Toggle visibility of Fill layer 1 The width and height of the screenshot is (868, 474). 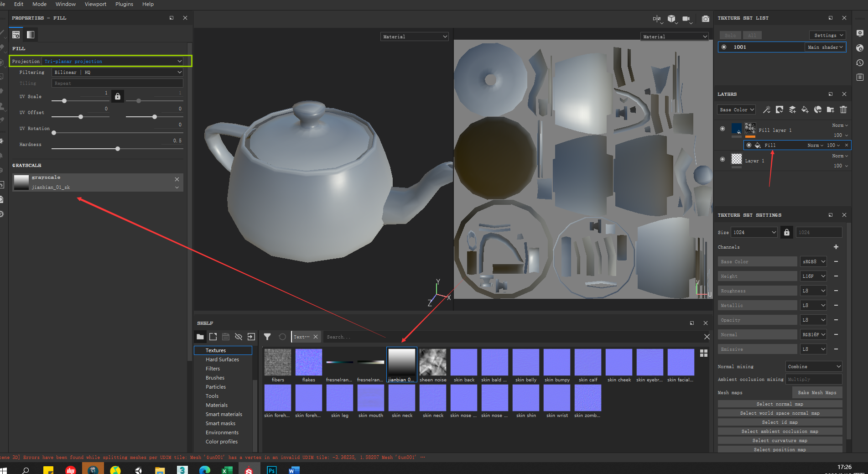(722, 129)
